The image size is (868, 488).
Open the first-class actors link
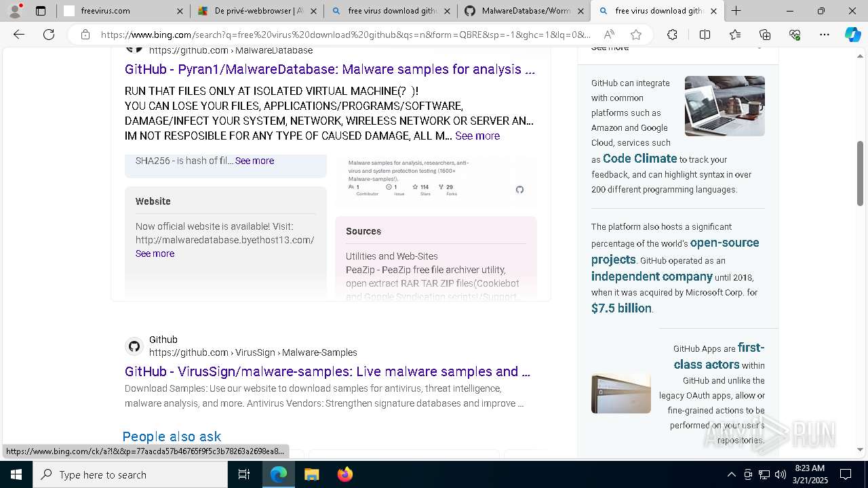pyautogui.click(x=719, y=356)
